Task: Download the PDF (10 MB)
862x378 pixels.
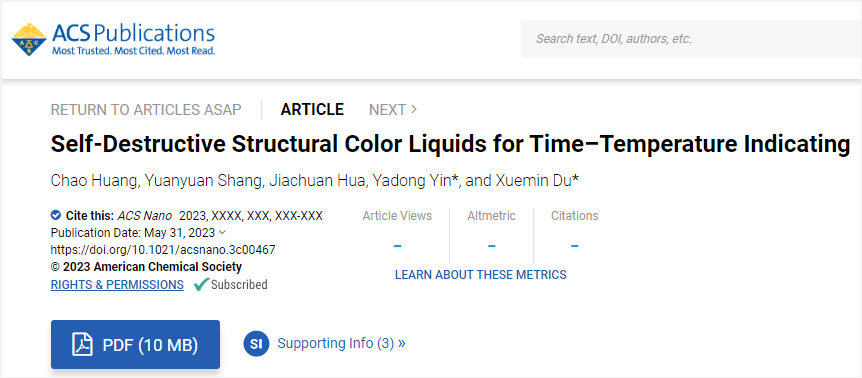Action: 135,344
